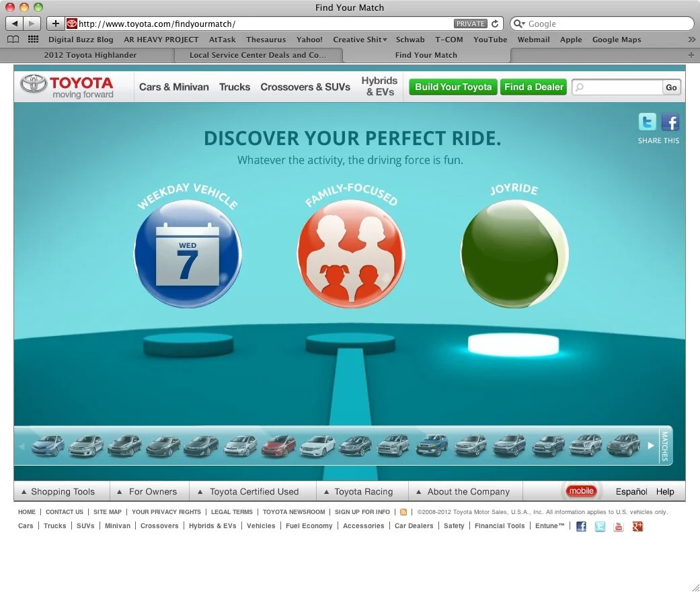Click the carousel right arrow
The height and width of the screenshot is (592, 700).
click(x=651, y=446)
